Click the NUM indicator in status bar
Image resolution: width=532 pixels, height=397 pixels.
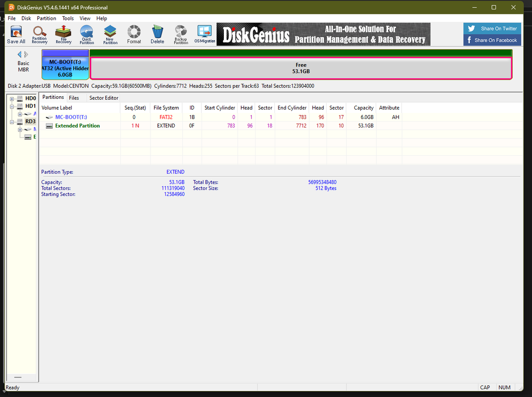tap(505, 388)
